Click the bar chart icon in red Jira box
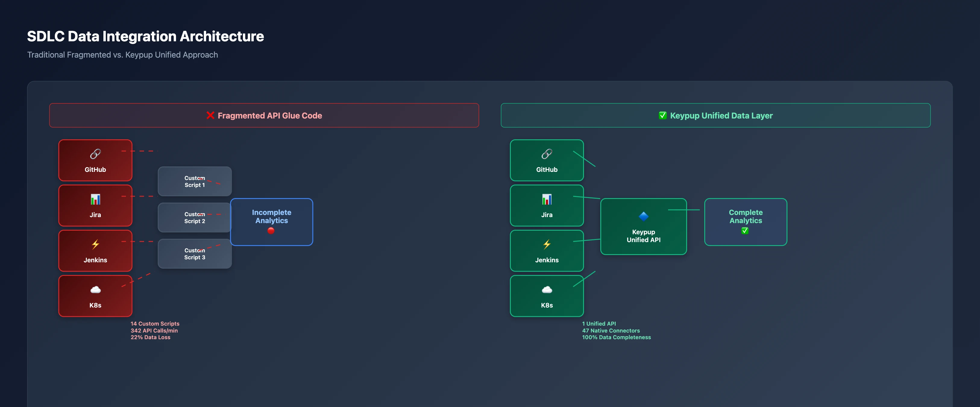 click(x=95, y=199)
